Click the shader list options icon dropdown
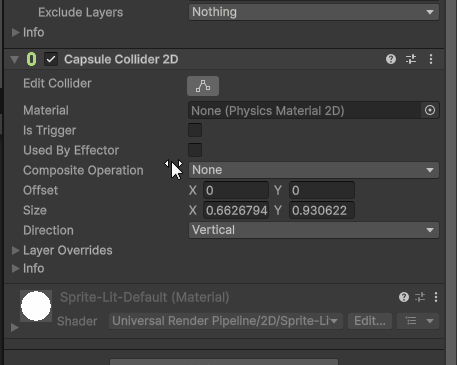The image size is (457, 365). click(x=418, y=321)
